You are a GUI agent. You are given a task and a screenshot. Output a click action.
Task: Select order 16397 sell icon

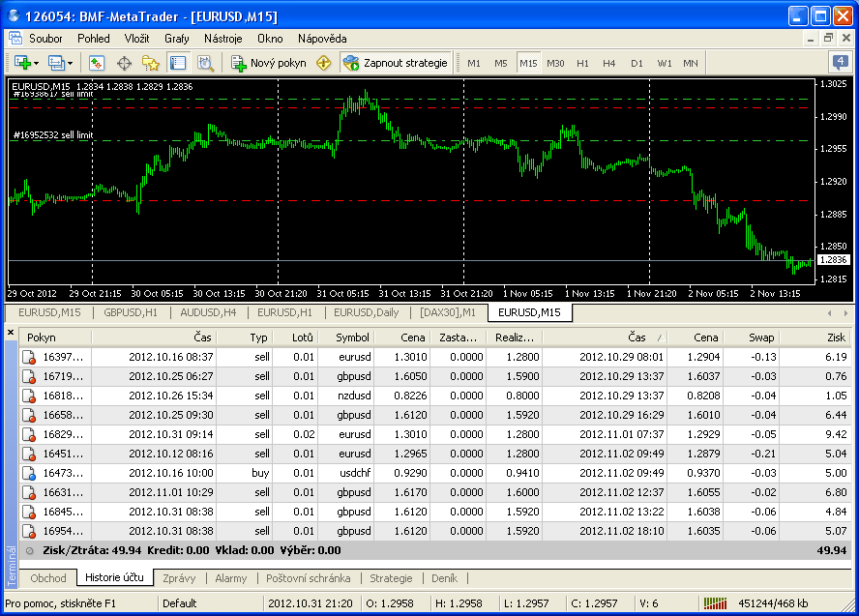[29, 357]
